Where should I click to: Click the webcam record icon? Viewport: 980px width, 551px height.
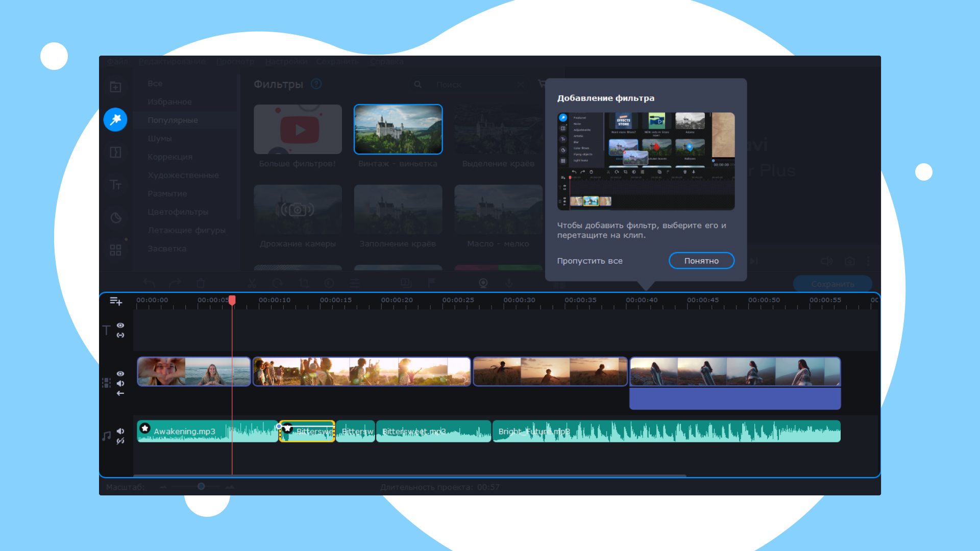(483, 283)
